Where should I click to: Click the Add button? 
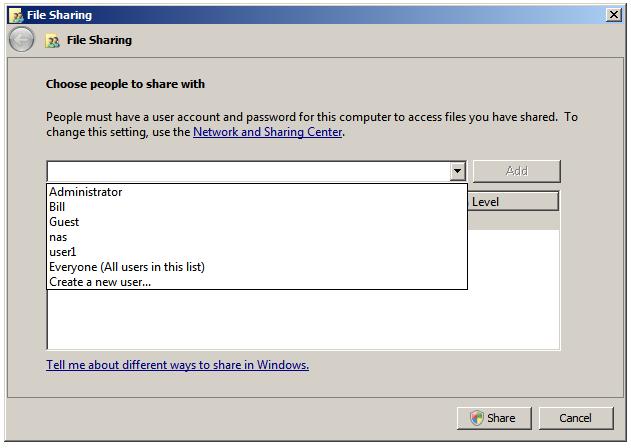pyautogui.click(x=516, y=171)
